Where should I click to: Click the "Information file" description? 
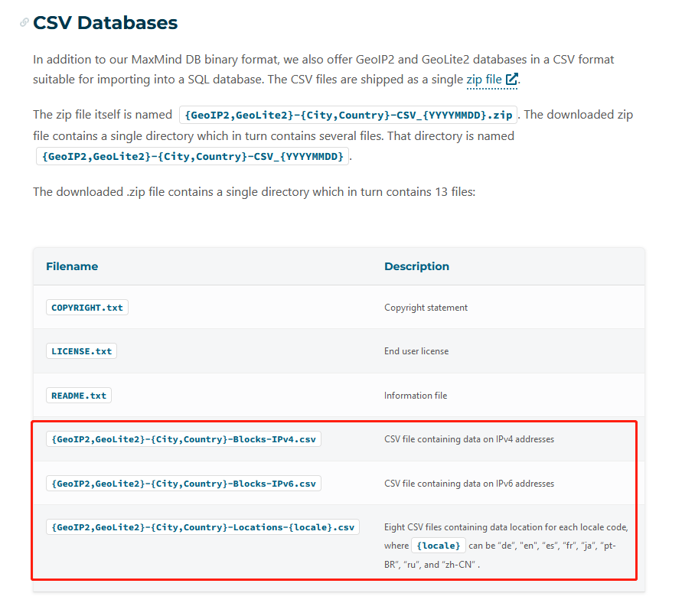point(416,396)
